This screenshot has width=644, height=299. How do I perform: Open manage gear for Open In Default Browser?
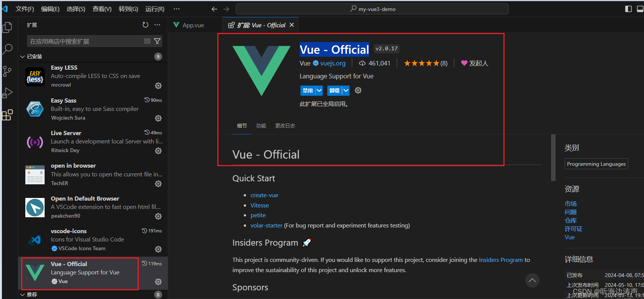[158, 216]
